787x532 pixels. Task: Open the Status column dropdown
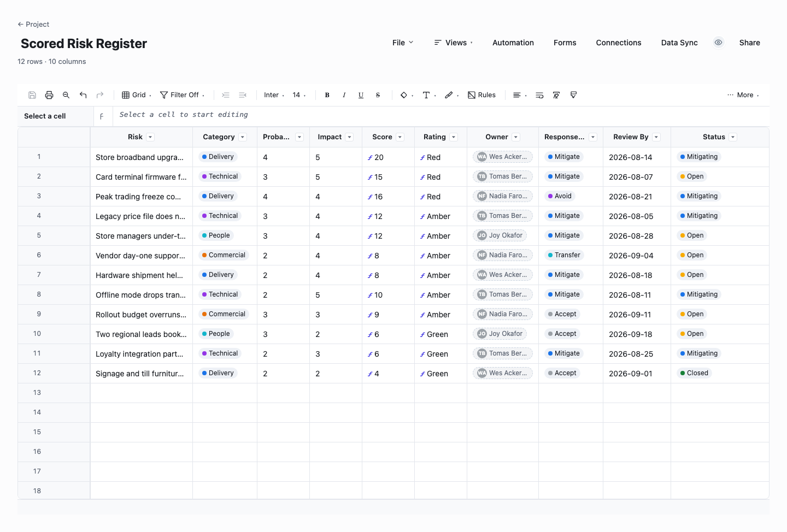tap(733, 137)
